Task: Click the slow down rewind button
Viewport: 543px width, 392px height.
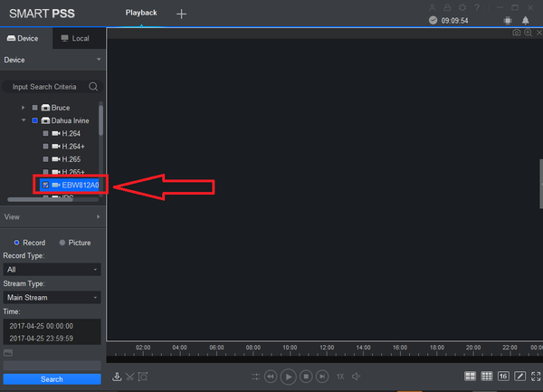Action: 271,377
